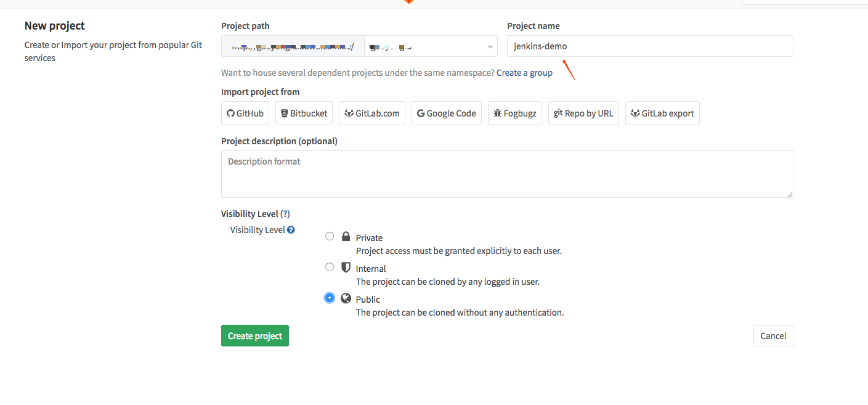
Task: Click the 'Import project from' label
Action: (x=261, y=92)
